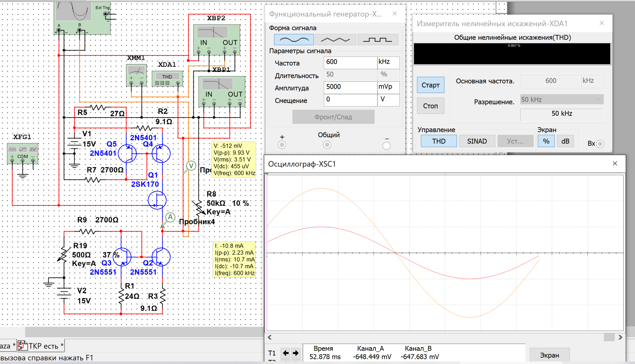Click the schematic horizontal scrollbar
The width and height of the screenshot is (635, 364).
pos(144,332)
